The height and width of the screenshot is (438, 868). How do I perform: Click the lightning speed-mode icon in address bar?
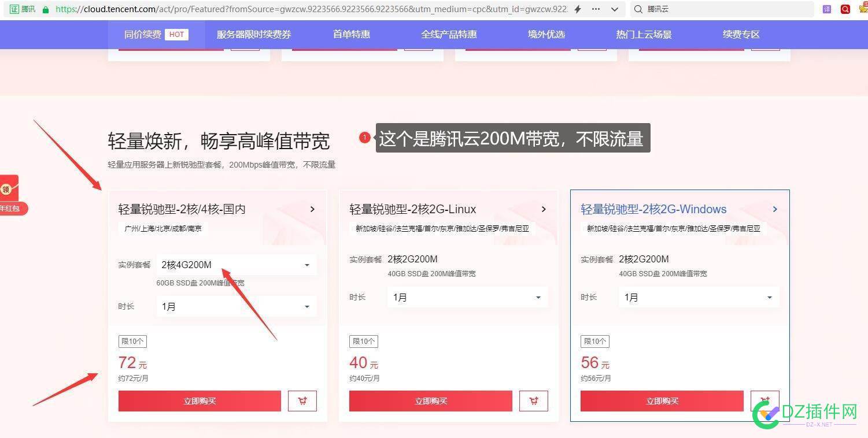point(578,9)
